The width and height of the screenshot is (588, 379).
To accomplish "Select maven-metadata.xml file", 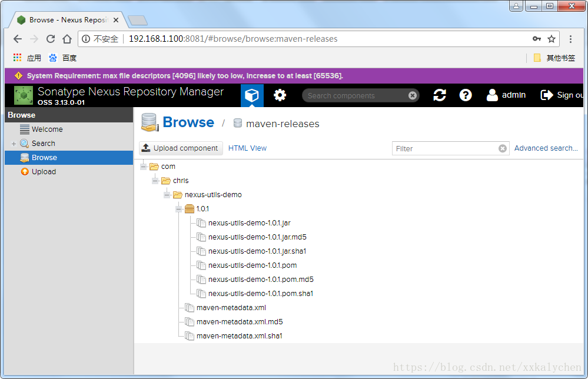I will 231,308.
